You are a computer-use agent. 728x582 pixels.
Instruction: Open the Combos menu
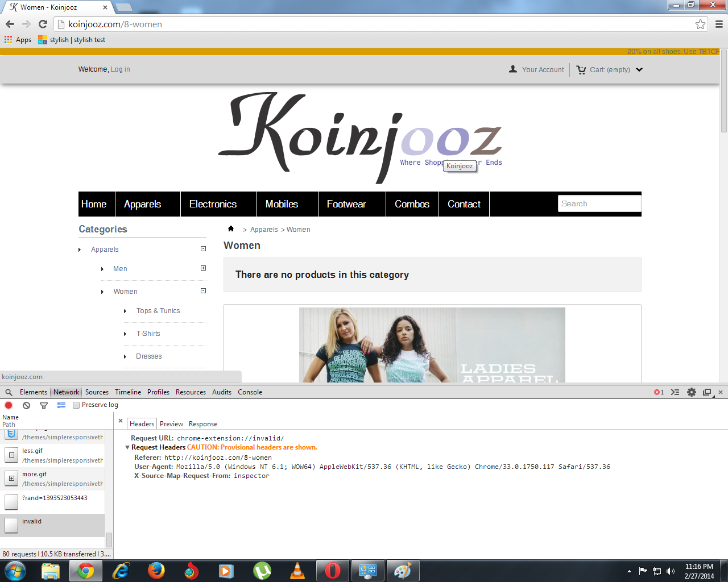pos(412,204)
